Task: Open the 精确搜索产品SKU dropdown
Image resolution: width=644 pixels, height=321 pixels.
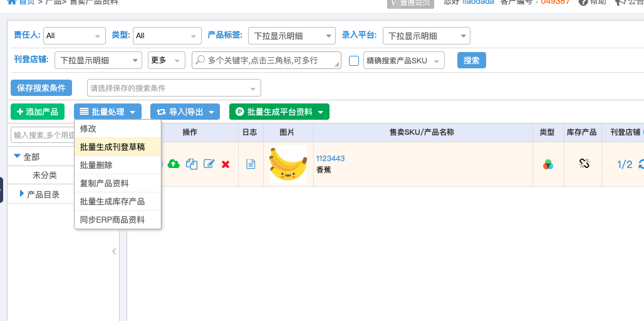Action: [x=403, y=60]
